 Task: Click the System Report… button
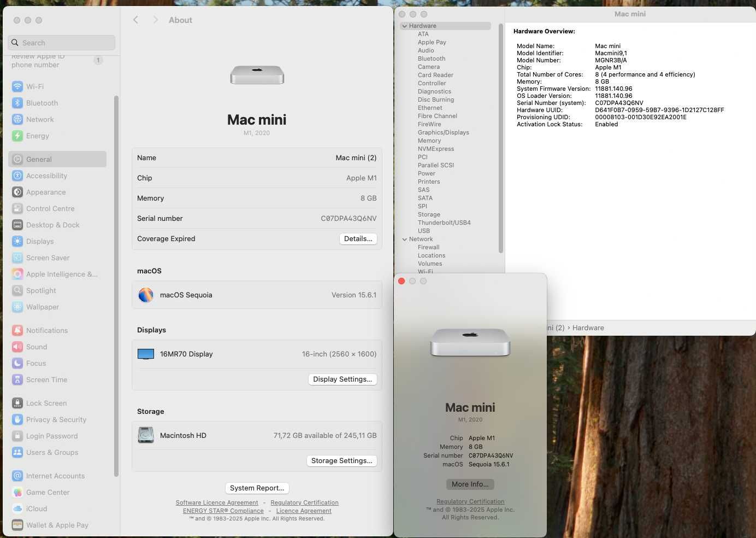[x=257, y=488]
